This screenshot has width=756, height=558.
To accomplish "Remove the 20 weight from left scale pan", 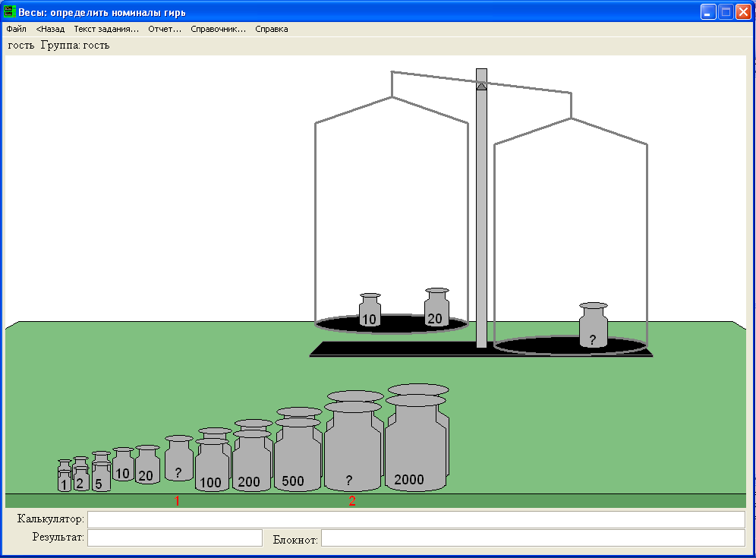I will tap(436, 311).
